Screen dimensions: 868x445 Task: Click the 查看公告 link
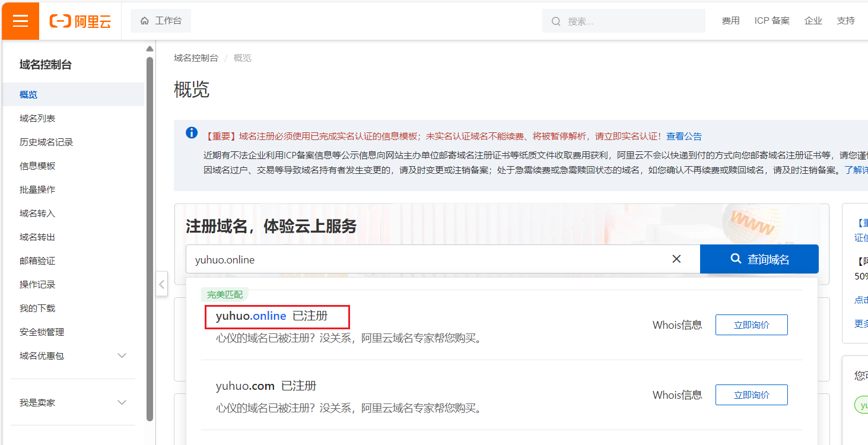click(684, 136)
